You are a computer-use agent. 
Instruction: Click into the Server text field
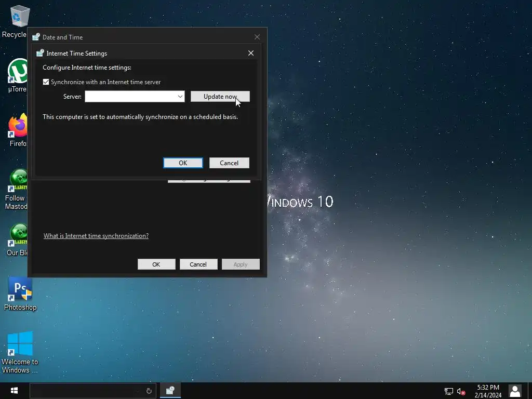pos(130,96)
